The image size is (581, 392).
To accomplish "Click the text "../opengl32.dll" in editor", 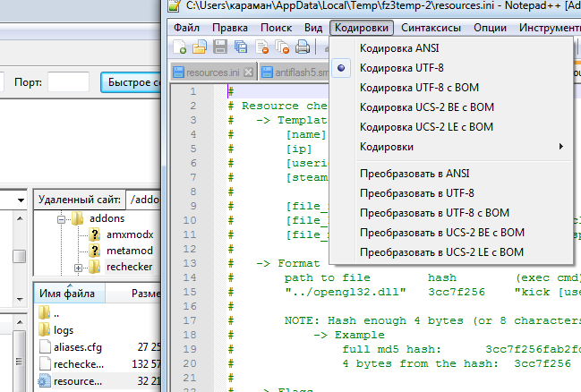I will coord(345,292).
